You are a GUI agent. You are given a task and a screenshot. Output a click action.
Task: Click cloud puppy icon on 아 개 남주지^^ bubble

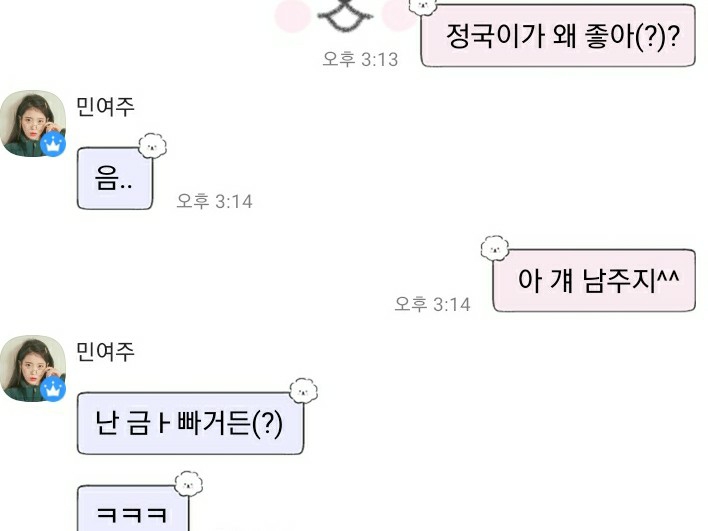click(494, 248)
